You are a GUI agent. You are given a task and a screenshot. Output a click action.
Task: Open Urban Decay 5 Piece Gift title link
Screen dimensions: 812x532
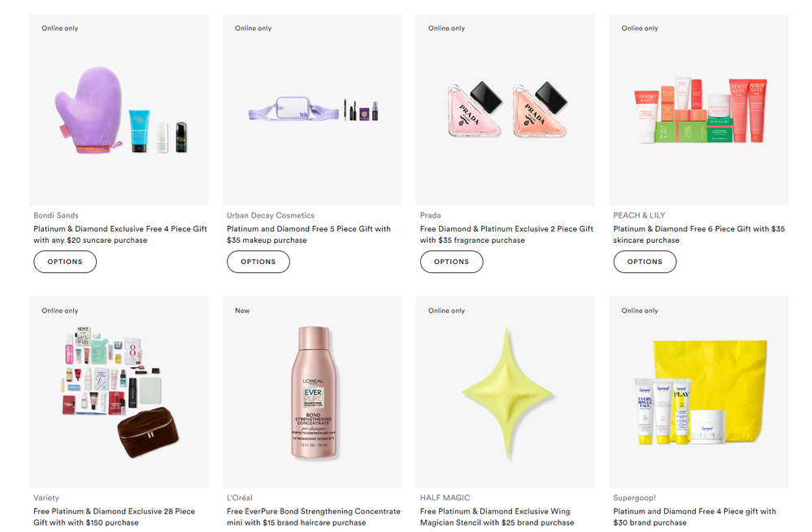[309, 235]
